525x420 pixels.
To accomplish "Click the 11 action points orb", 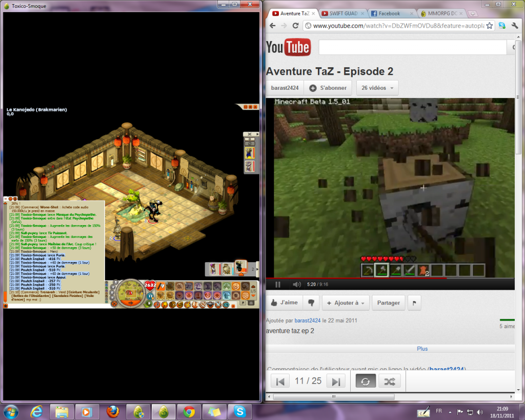I will point(150,296).
